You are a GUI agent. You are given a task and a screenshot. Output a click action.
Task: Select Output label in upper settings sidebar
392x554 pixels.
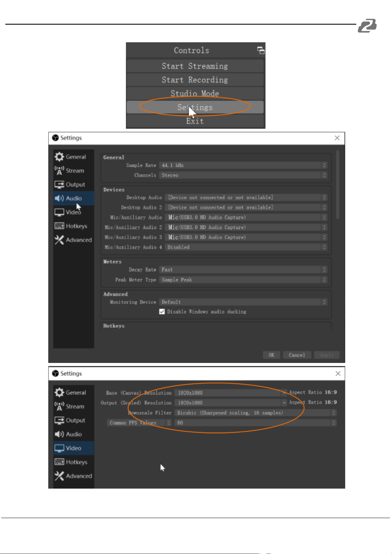pyautogui.click(x=75, y=184)
